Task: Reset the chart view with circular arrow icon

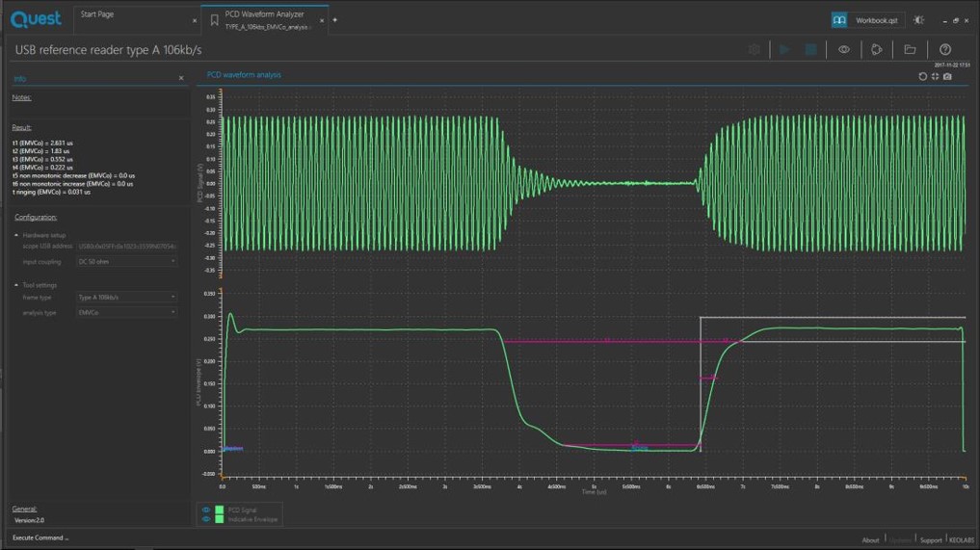Action: coord(922,76)
